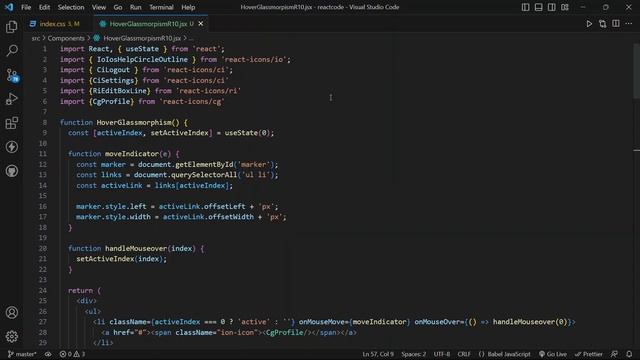Open the Help menu
The image size is (640, 360).
coord(188,7)
